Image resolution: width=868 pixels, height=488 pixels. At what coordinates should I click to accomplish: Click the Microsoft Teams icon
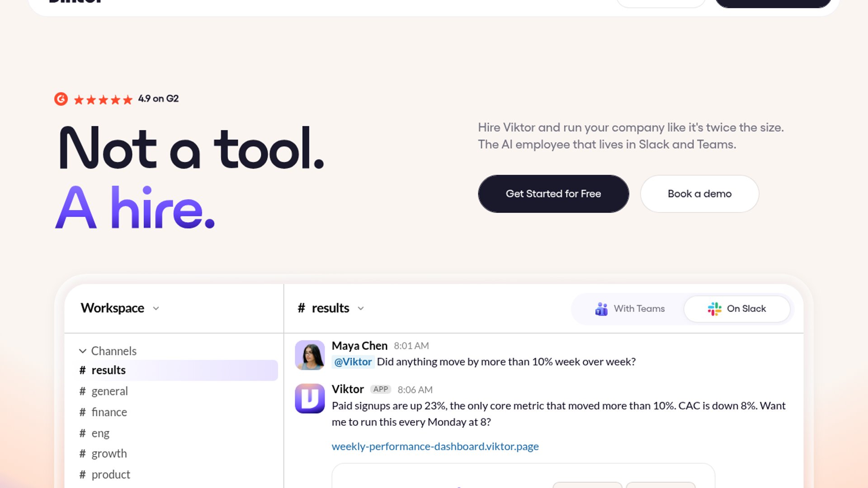click(x=601, y=309)
